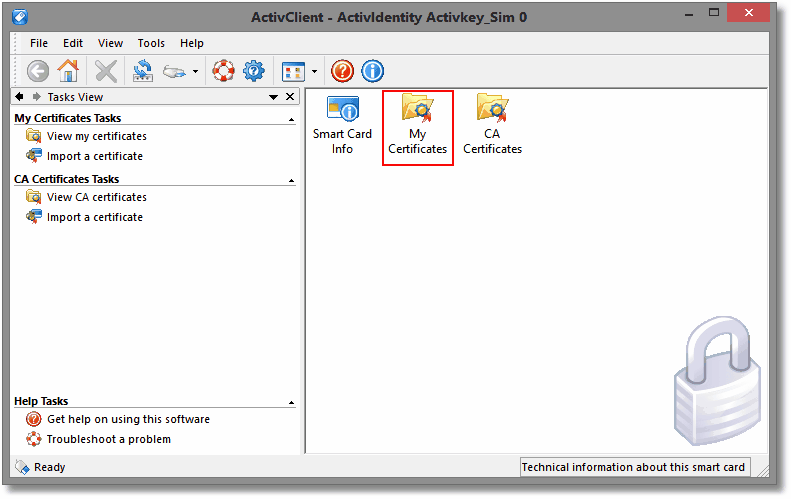Open the Help menu
Viewport: 791px width, 499px height.
(192, 43)
